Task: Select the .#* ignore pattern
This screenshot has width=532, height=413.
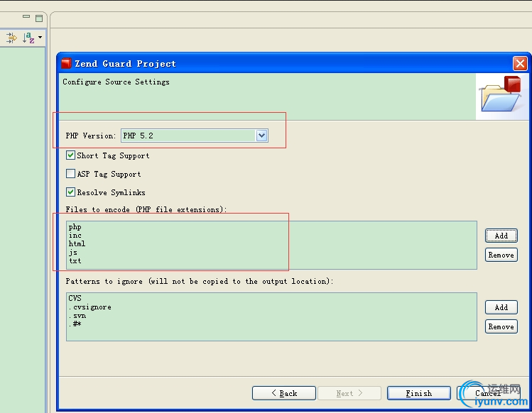Action: [x=75, y=324]
